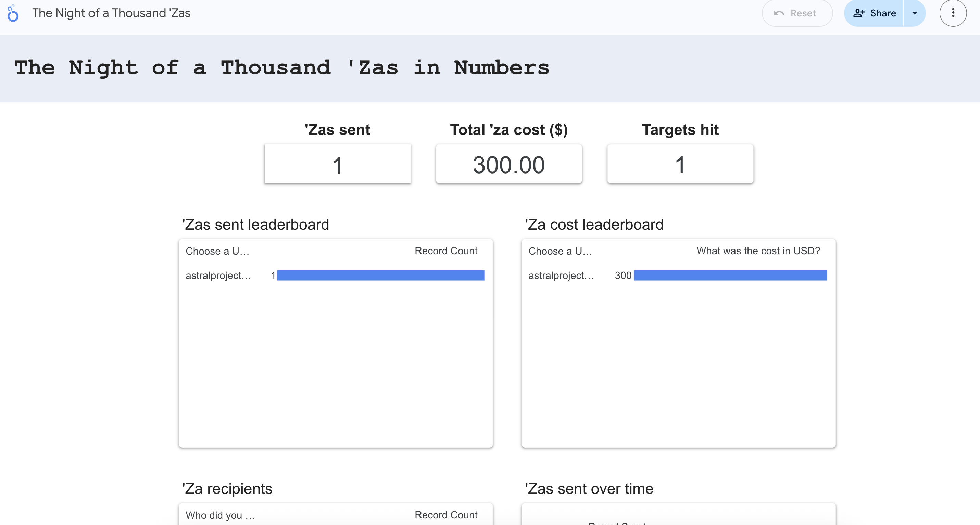Open the three-dot more options menu
This screenshot has height=525, width=980.
pyautogui.click(x=953, y=13)
